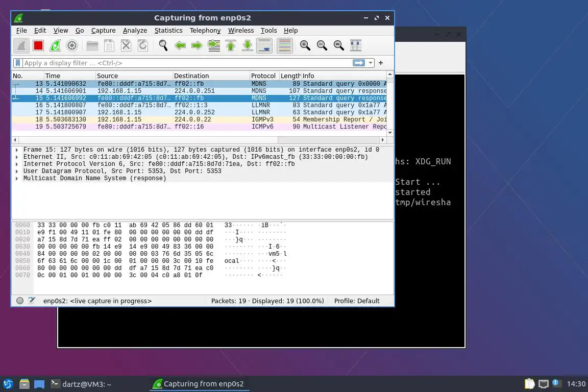The height and width of the screenshot is (392, 588).
Task: Open the display filter history dropdown
Action: click(x=371, y=63)
